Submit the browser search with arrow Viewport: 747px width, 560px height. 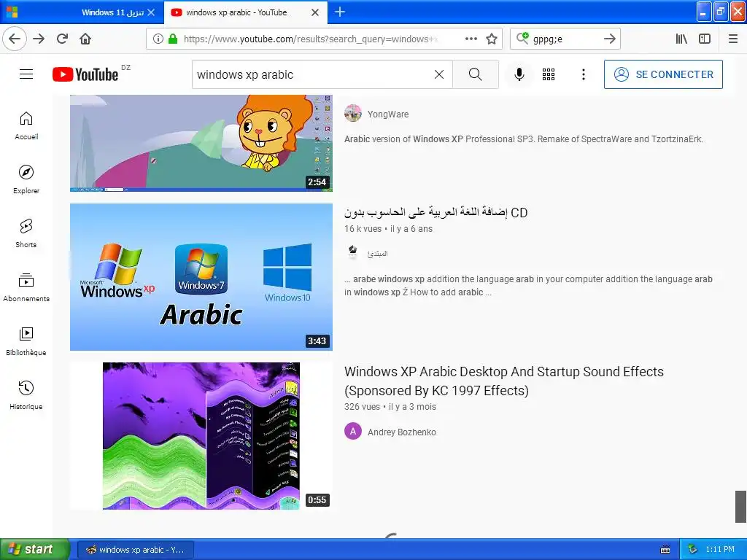[x=610, y=39]
